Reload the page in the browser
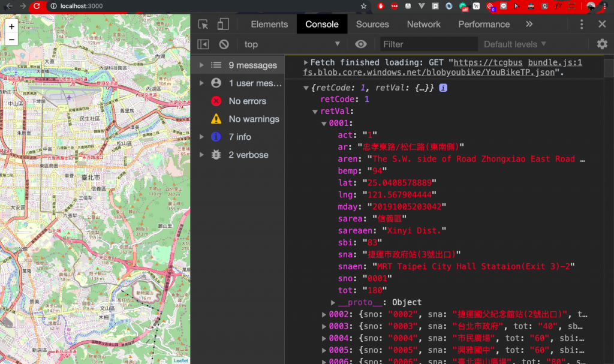Screen dimensions: 614x364 tap(37, 6)
